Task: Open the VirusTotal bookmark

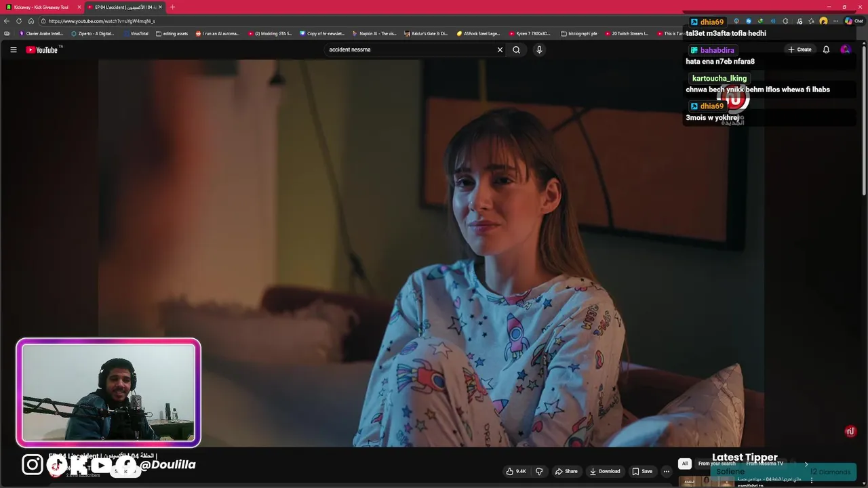Action: tap(136, 33)
